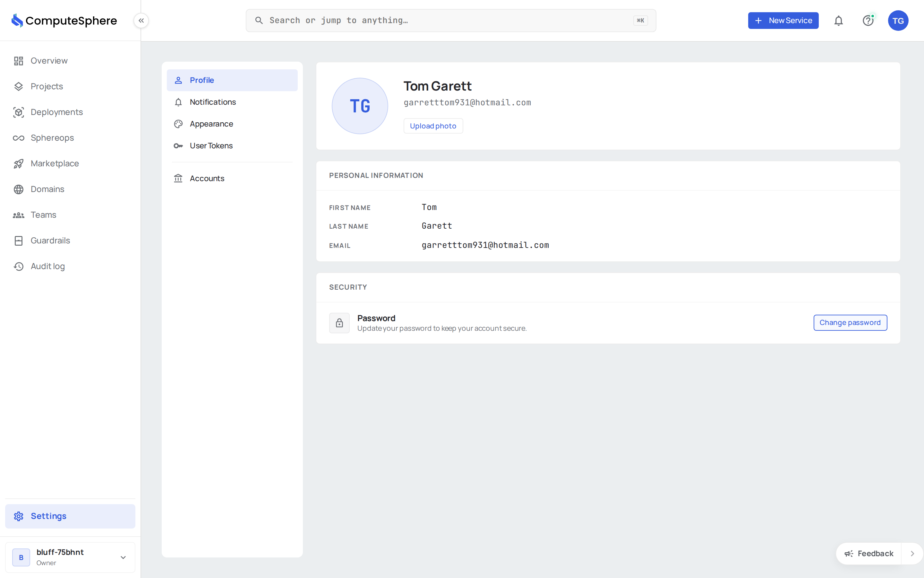Open User Tokens settings

point(232,146)
